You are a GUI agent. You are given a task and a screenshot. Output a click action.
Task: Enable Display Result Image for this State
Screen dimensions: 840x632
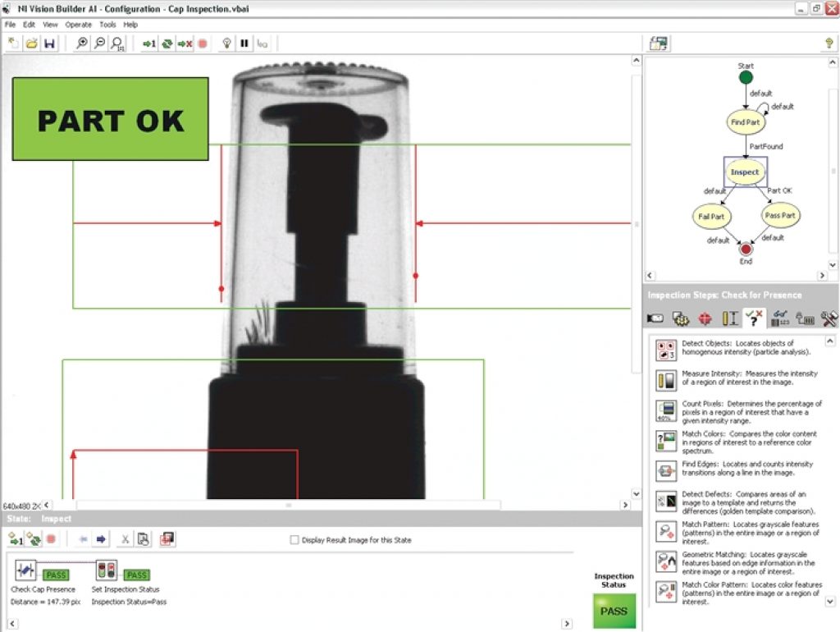pyautogui.click(x=295, y=540)
